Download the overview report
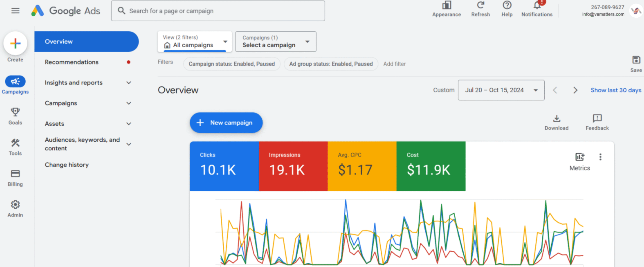 (x=556, y=119)
